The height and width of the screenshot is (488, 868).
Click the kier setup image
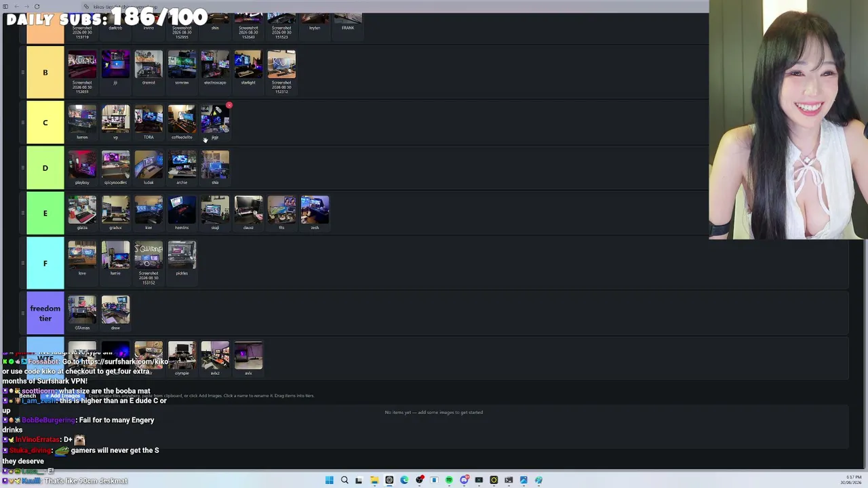pyautogui.click(x=149, y=209)
